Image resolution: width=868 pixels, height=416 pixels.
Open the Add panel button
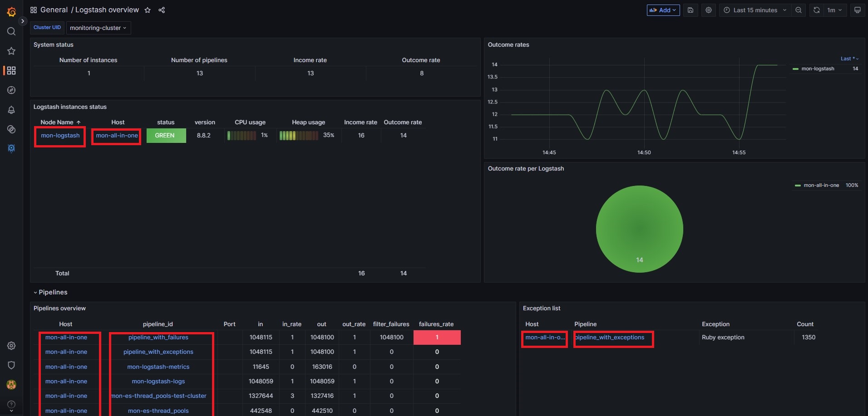[663, 10]
